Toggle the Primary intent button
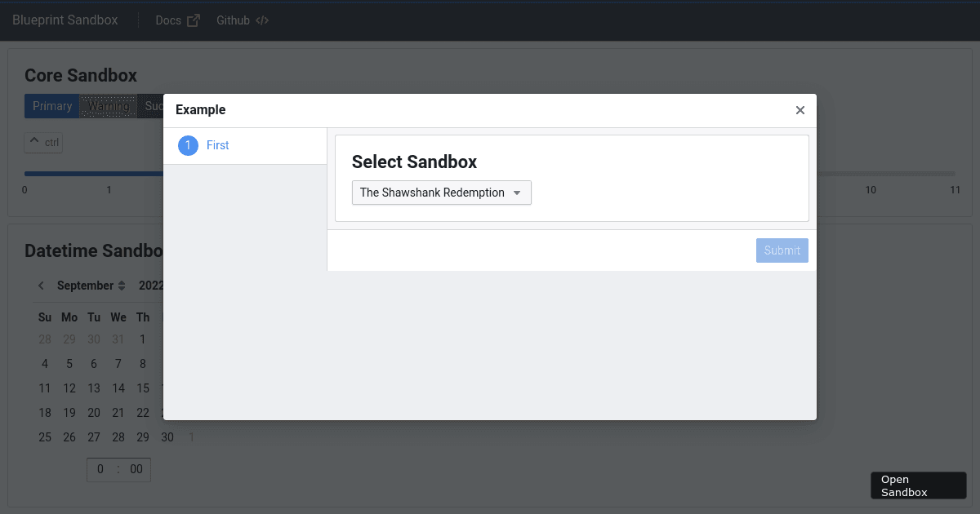This screenshot has width=980, height=514. pos(51,105)
